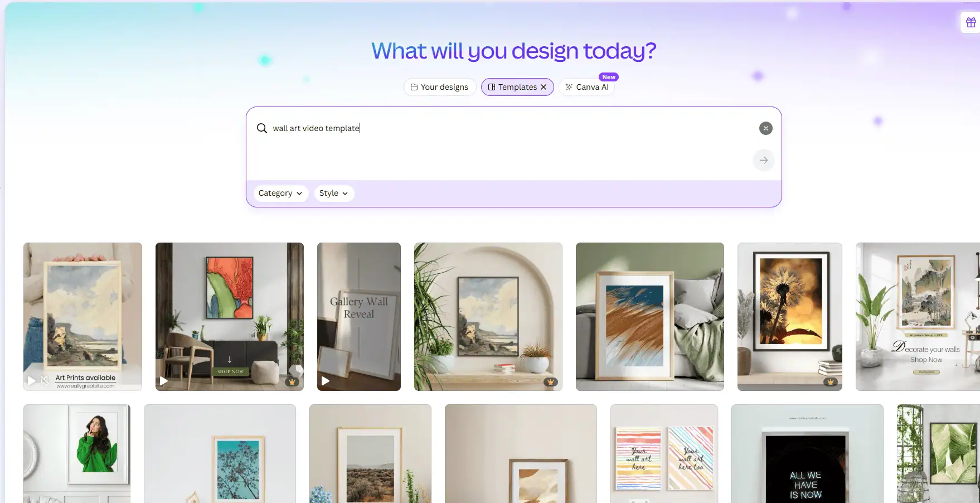The height and width of the screenshot is (503, 980).
Task: Click the magnifying glass search icon
Action: [261, 128]
